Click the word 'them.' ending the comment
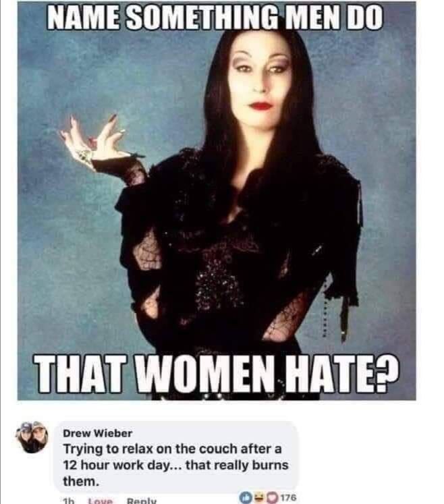 tap(81, 482)
